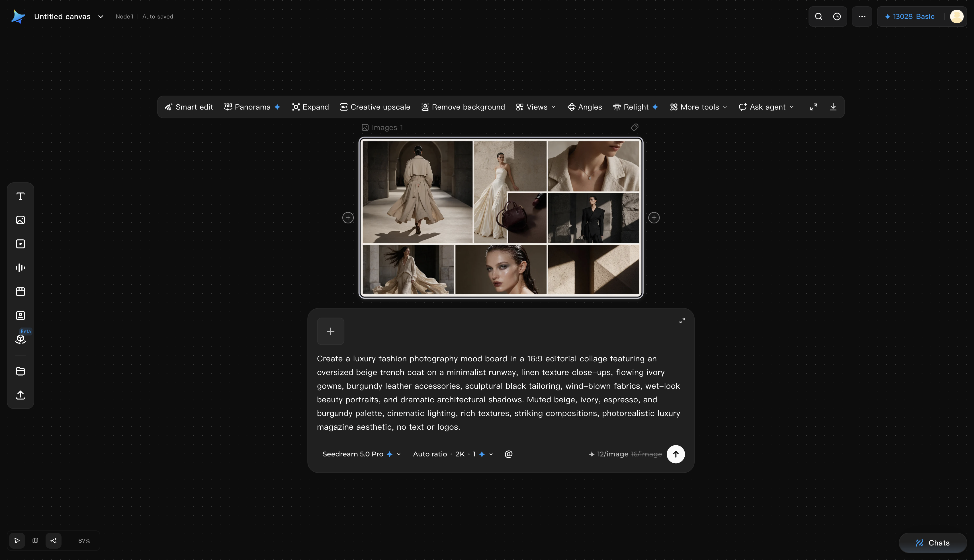974x560 pixels.
Task: Open the storyboard clapper tool in sidebar
Action: click(x=21, y=292)
